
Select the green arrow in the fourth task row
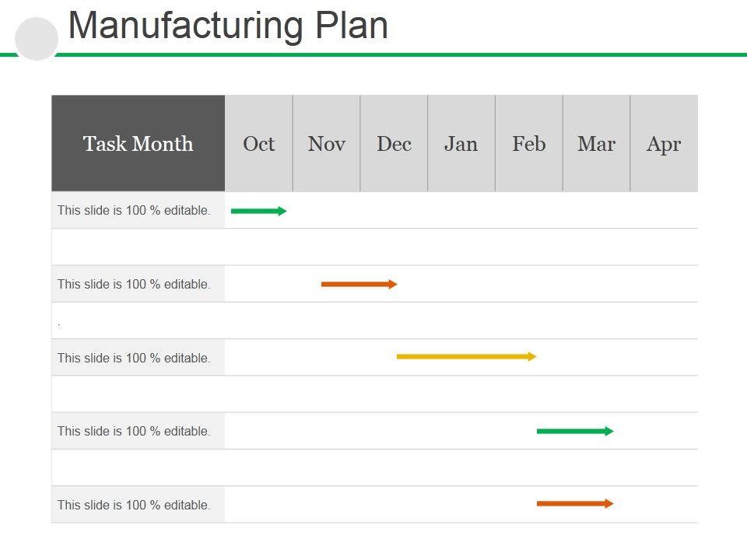tap(574, 431)
